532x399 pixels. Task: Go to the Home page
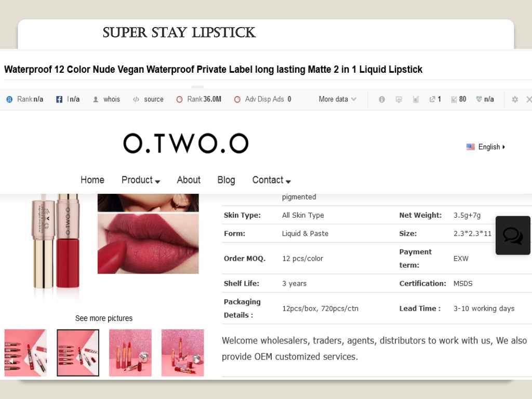click(92, 180)
